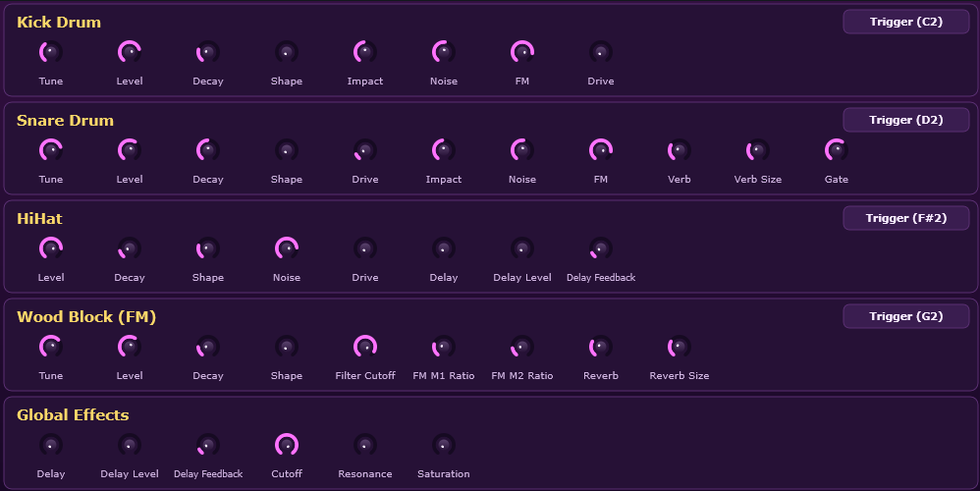Click the HiHat Noise knob
980x491 pixels.
[287, 248]
